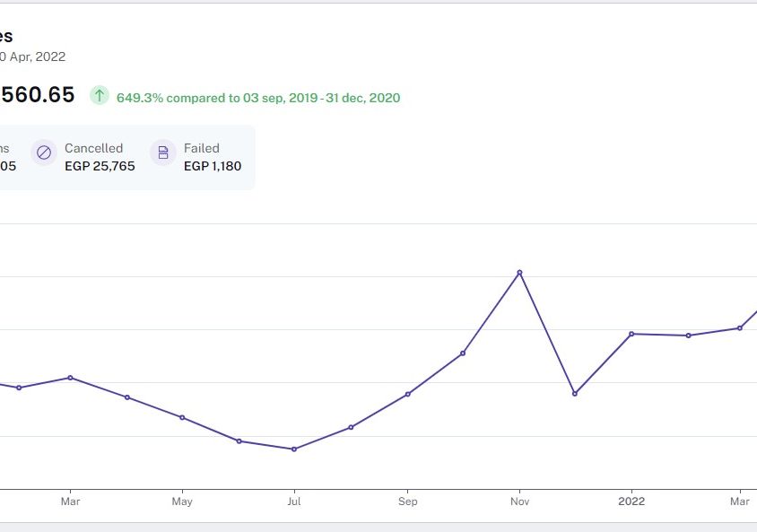Click the Sep axis label
This screenshot has width=757, height=532.
click(x=407, y=501)
